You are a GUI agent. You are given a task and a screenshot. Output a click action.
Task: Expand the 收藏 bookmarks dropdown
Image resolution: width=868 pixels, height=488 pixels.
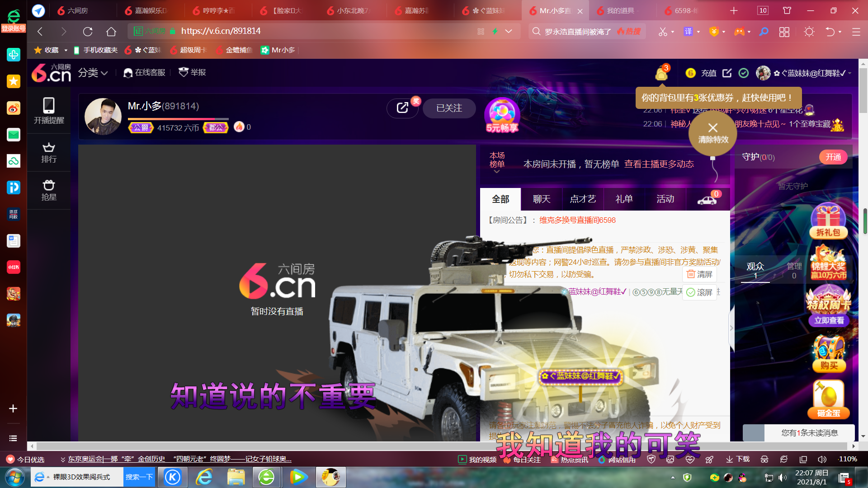(66, 50)
